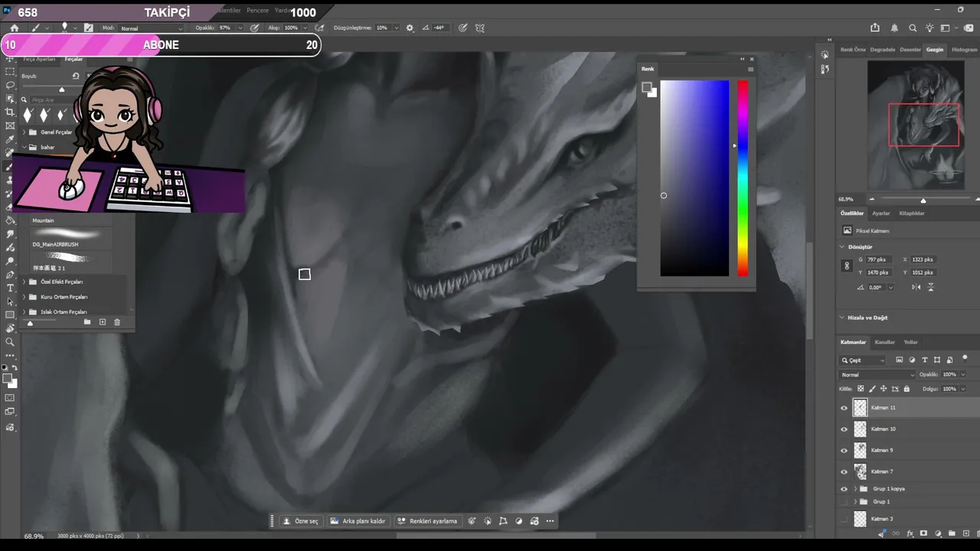The height and width of the screenshot is (551, 980).
Task: Hide the Katman 10 layer
Action: (844, 429)
